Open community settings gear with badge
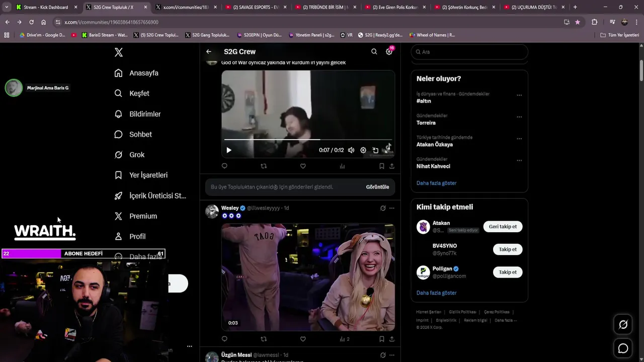The image size is (644, 362). tap(389, 52)
